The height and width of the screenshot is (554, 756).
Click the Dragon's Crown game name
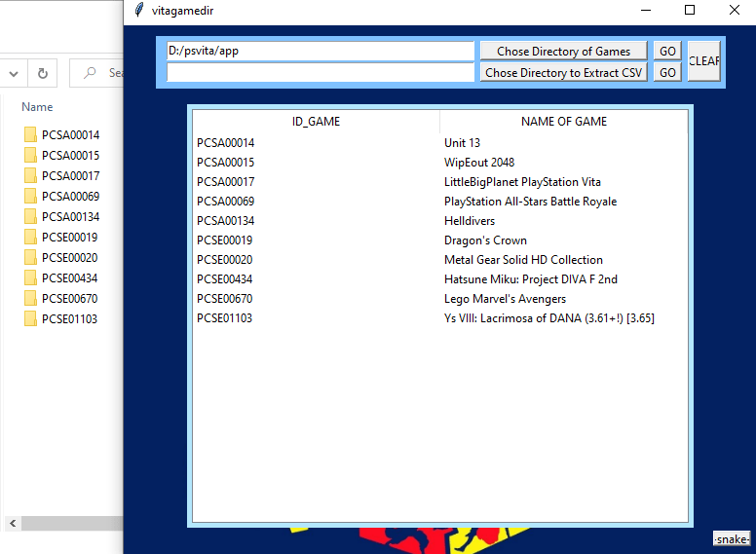click(485, 240)
